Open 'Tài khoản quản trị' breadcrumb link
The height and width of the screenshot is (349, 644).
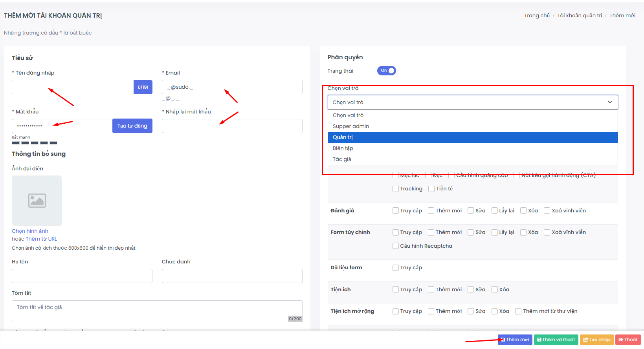click(x=579, y=16)
